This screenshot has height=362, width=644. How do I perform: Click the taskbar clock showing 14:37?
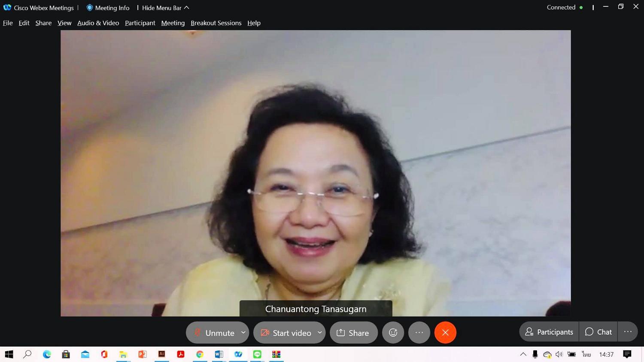pos(606,354)
